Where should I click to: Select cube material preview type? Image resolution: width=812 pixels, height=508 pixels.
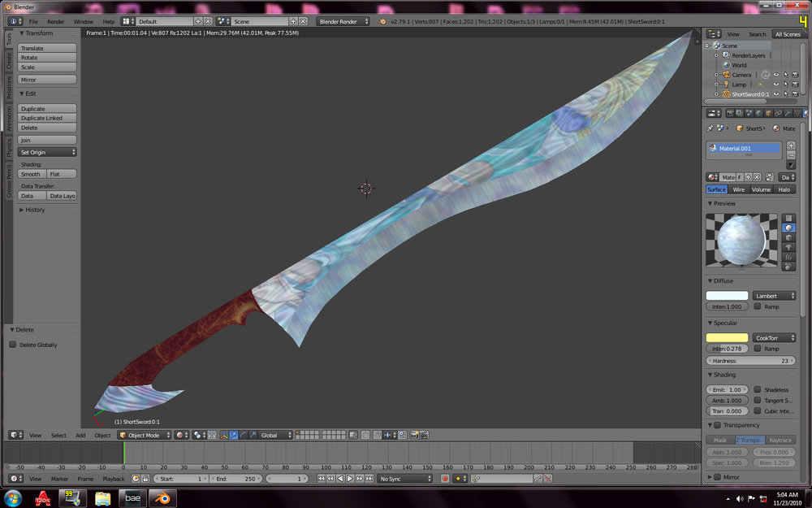[788, 238]
